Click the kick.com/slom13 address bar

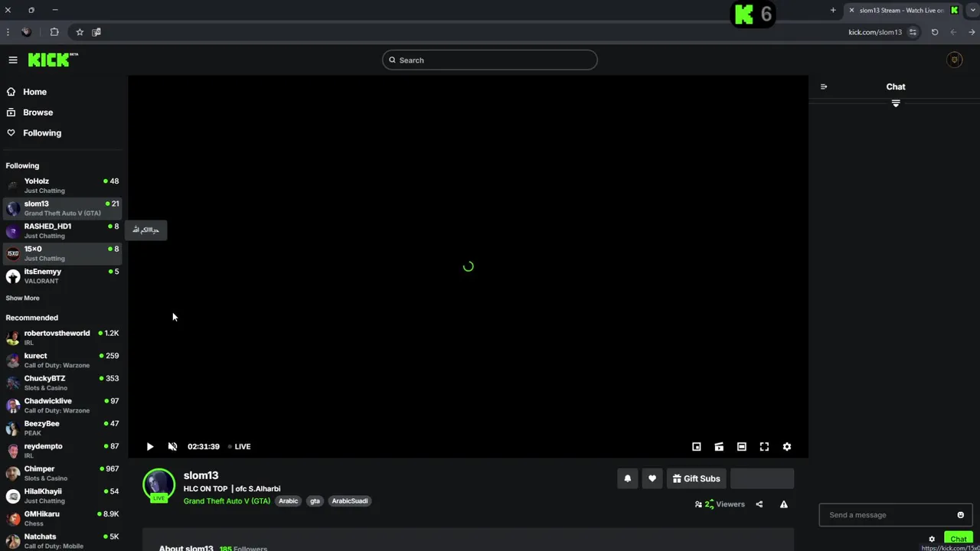coord(875,32)
